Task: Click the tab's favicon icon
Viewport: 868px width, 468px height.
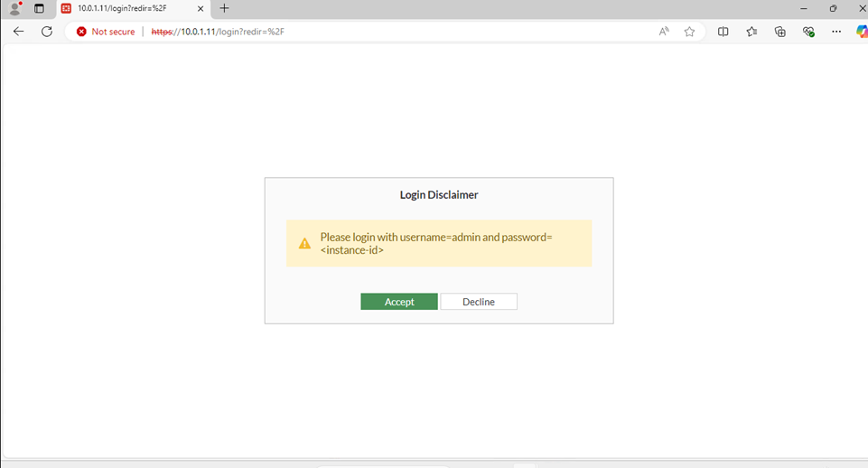Action: pyautogui.click(x=66, y=8)
